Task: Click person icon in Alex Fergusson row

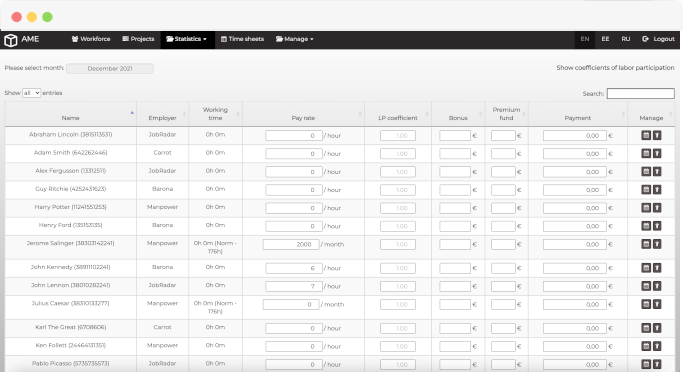Action: pyautogui.click(x=657, y=172)
